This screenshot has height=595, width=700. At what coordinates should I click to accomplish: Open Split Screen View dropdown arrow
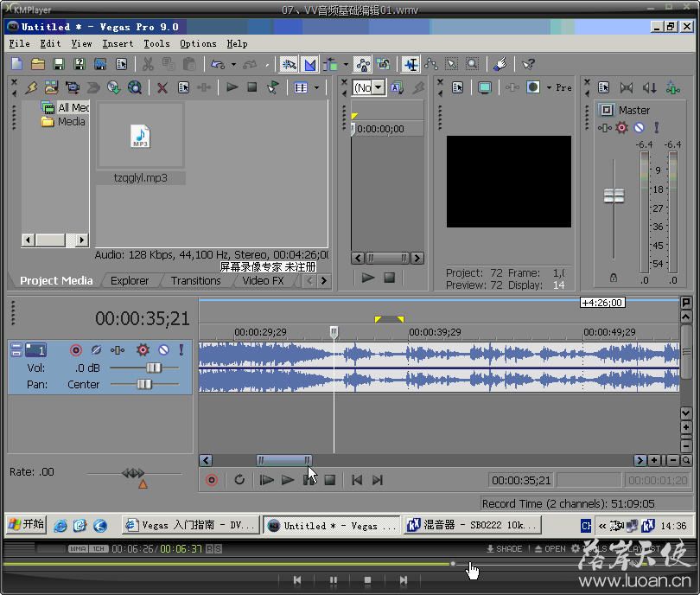tap(549, 87)
